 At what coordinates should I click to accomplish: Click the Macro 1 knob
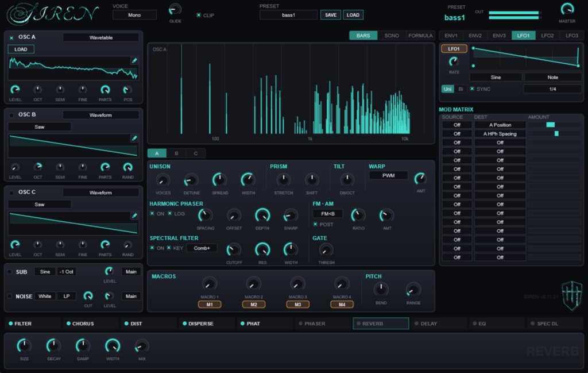(209, 284)
